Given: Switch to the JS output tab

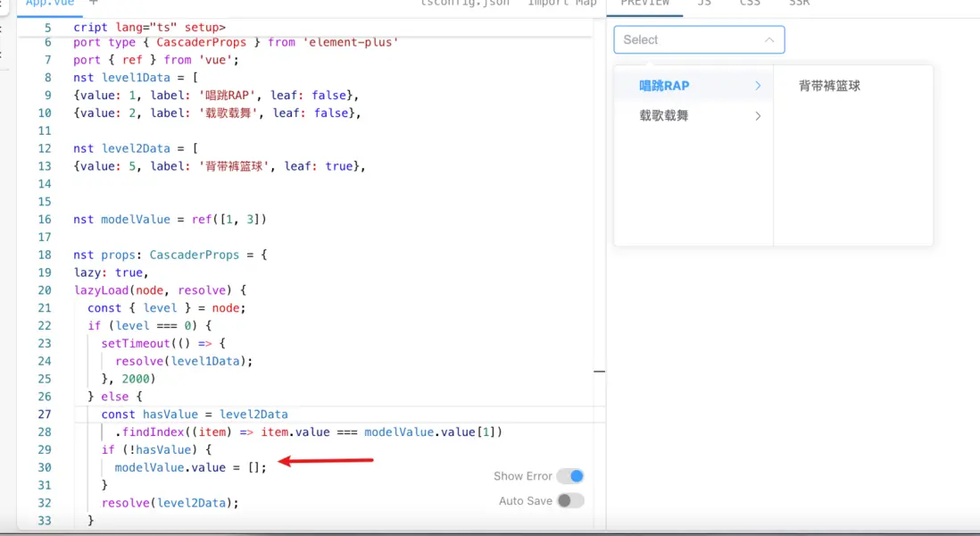Looking at the screenshot, I should pos(704,4).
